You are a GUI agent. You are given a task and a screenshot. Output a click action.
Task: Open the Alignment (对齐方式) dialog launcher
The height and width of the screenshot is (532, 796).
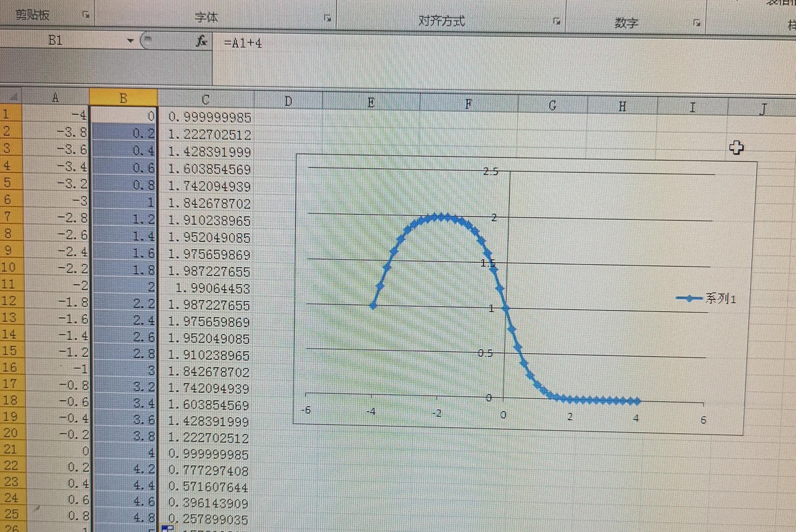point(557,21)
